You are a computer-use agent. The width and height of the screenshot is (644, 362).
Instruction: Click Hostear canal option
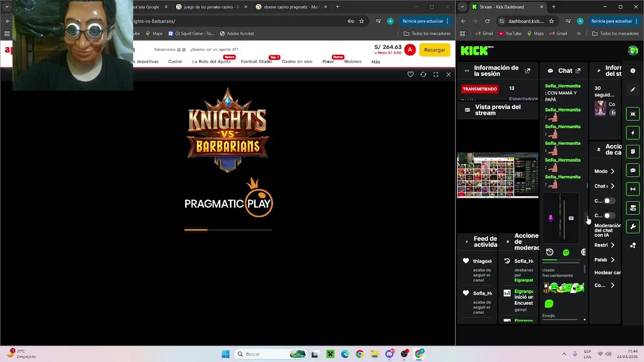click(x=607, y=273)
